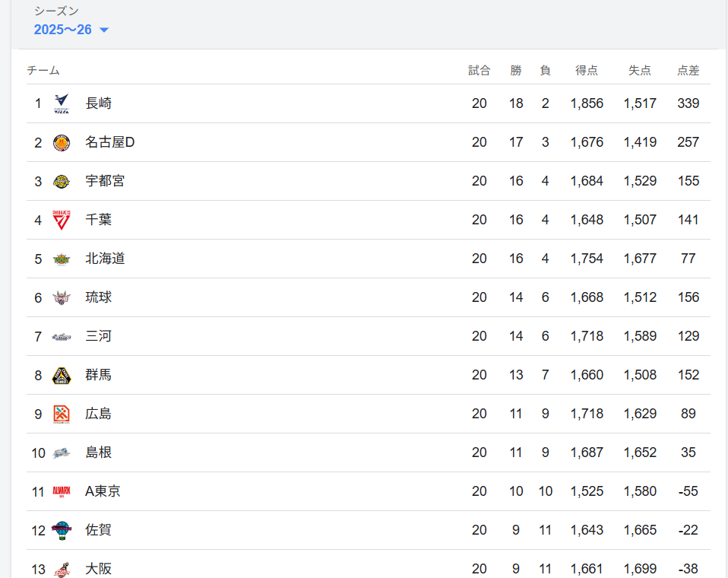Screen dimensions: 728x578
Task: Click the 失点 column header
Action: click(640, 70)
